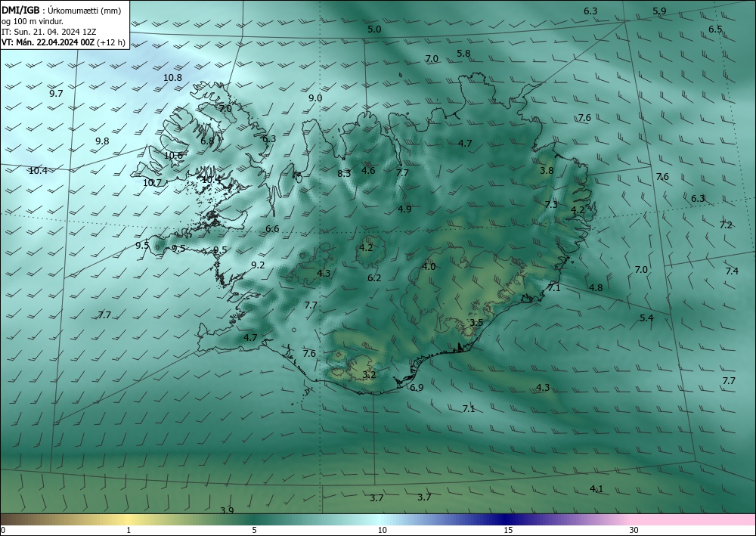Click the map value "7.2"
This screenshot has height=536, width=756.
(726, 225)
